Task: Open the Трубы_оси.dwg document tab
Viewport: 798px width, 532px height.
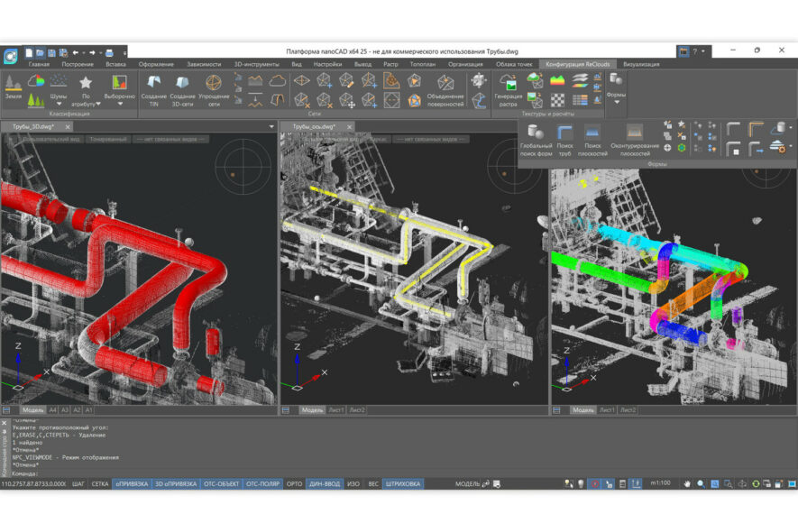Action: 313,127
